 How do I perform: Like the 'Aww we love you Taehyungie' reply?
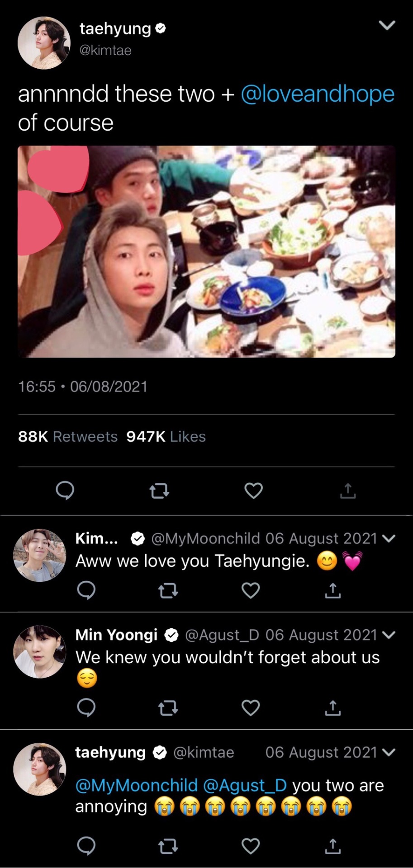pos(251,590)
